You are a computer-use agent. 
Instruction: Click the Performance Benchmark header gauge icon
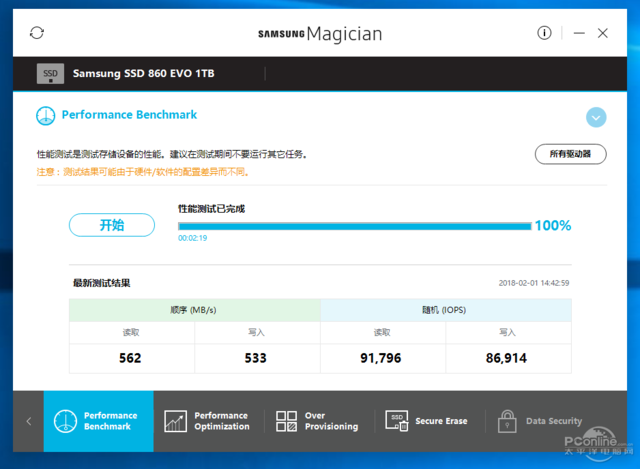[45, 116]
